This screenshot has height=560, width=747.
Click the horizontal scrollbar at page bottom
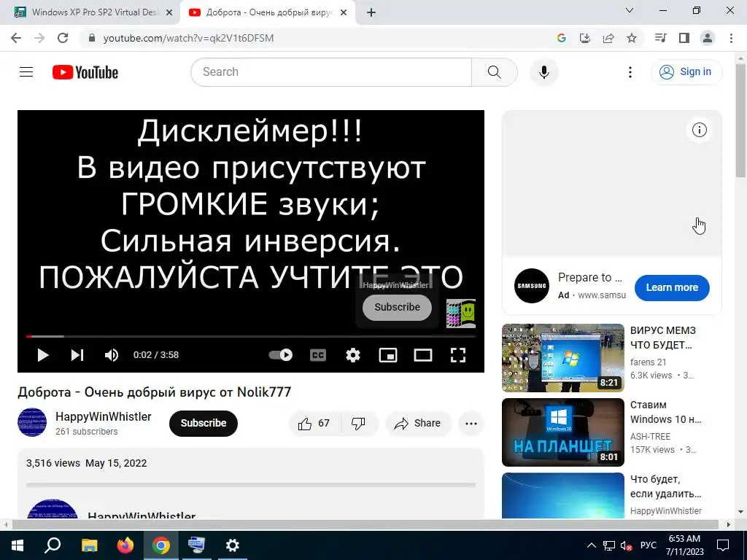pyautogui.click(x=365, y=524)
